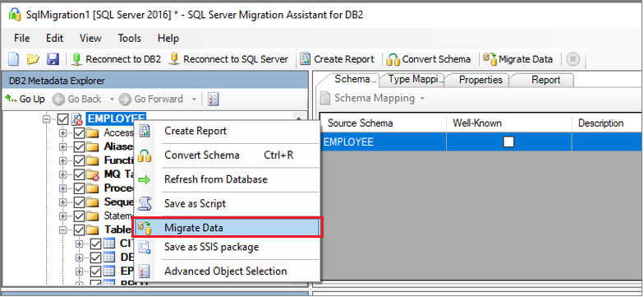
Task: Choose Refresh from Database in context menu
Action: tap(227, 179)
